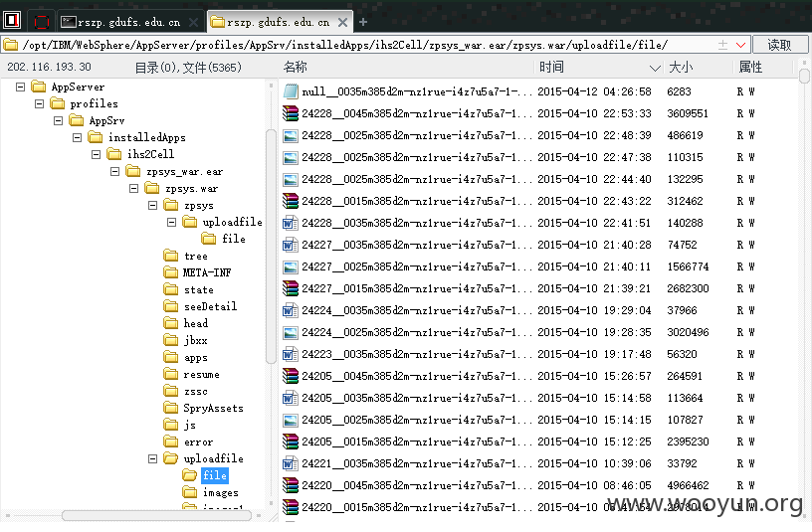Select the file name dated 10:39:06
The image size is (812, 532).
coord(417,463)
